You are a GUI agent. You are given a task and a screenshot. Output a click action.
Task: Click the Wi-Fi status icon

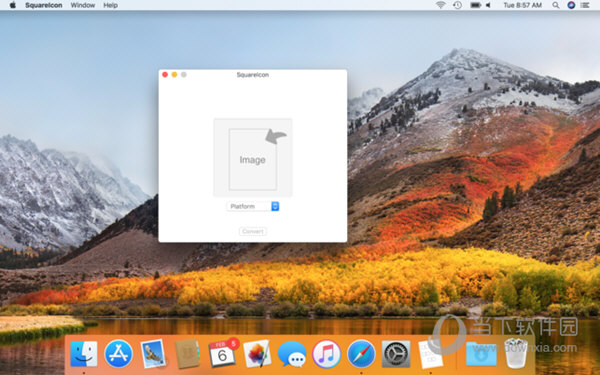point(441,5)
